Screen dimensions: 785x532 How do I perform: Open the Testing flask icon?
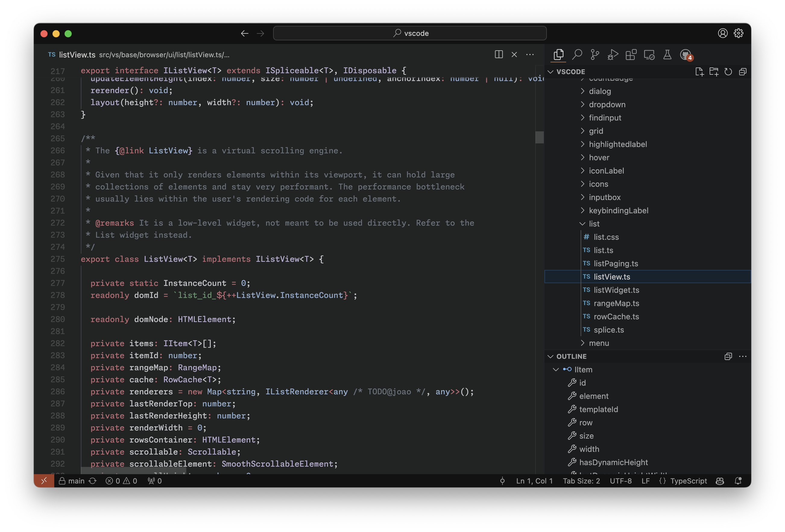pyautogui.click(x=667, y=54)
